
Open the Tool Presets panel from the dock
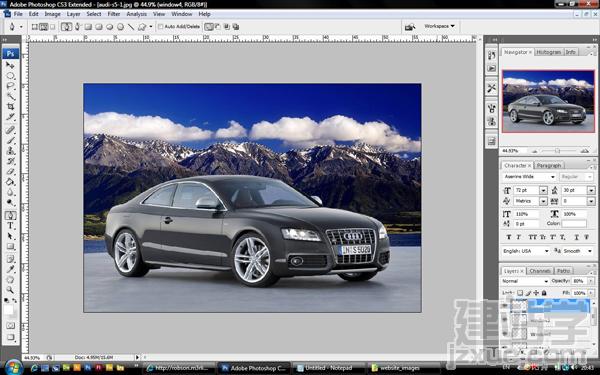[492, 88]
